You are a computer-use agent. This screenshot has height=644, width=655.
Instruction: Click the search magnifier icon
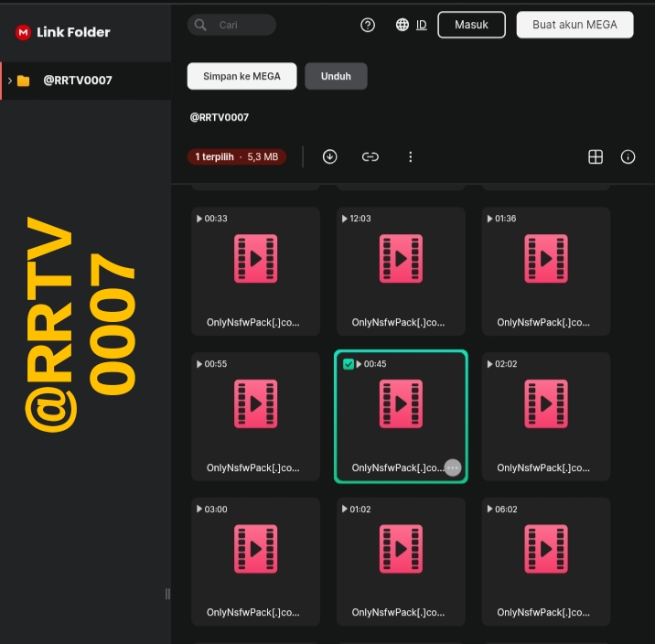(x=200, y=25)
